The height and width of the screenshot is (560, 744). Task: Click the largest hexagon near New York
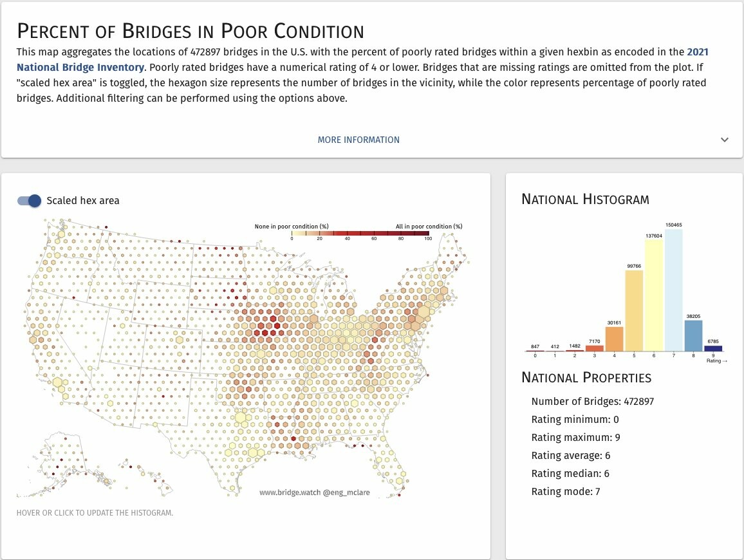(x=423, y=313)
